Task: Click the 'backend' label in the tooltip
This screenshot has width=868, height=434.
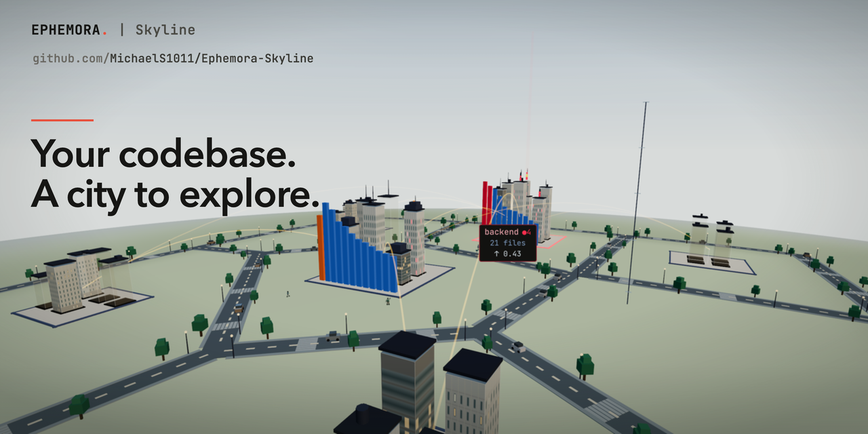Action: tap(502, 233)
